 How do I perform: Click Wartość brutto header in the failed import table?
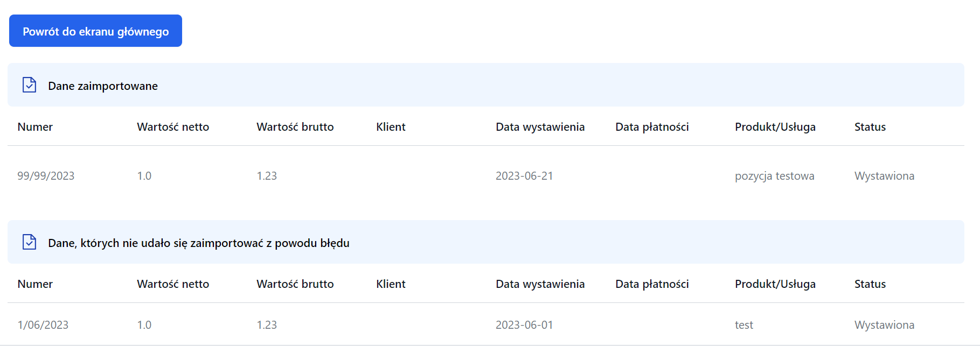(x=295, y=284)
